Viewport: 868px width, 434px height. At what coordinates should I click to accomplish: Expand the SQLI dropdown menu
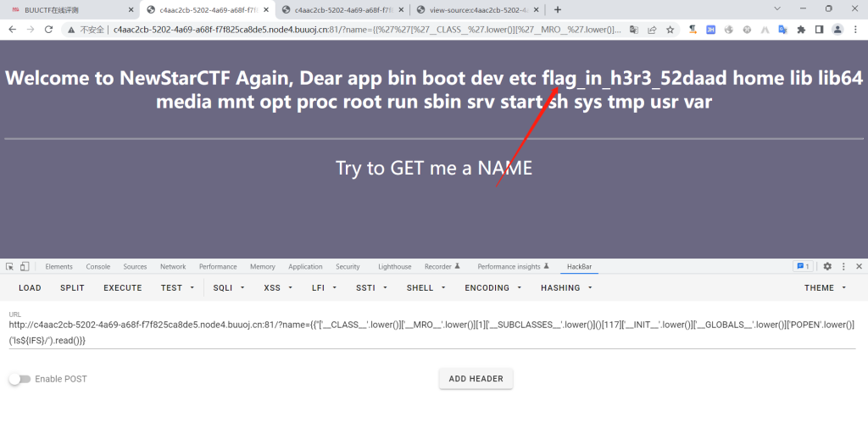click(229, 288)
